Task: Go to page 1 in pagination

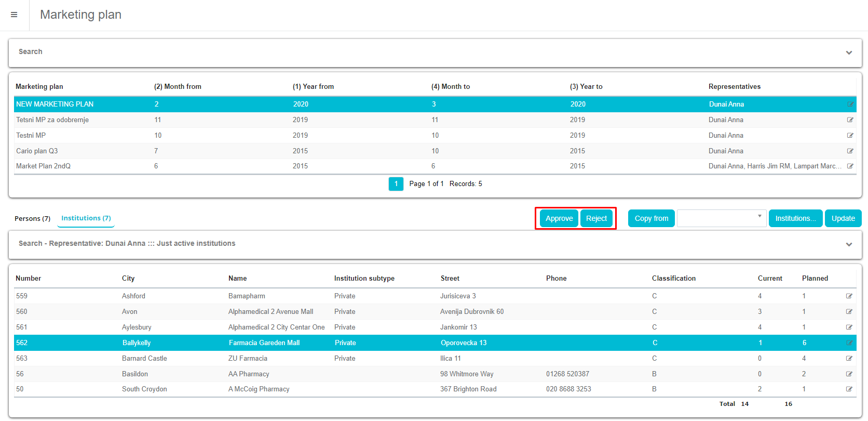Action: tap(396, 184)
